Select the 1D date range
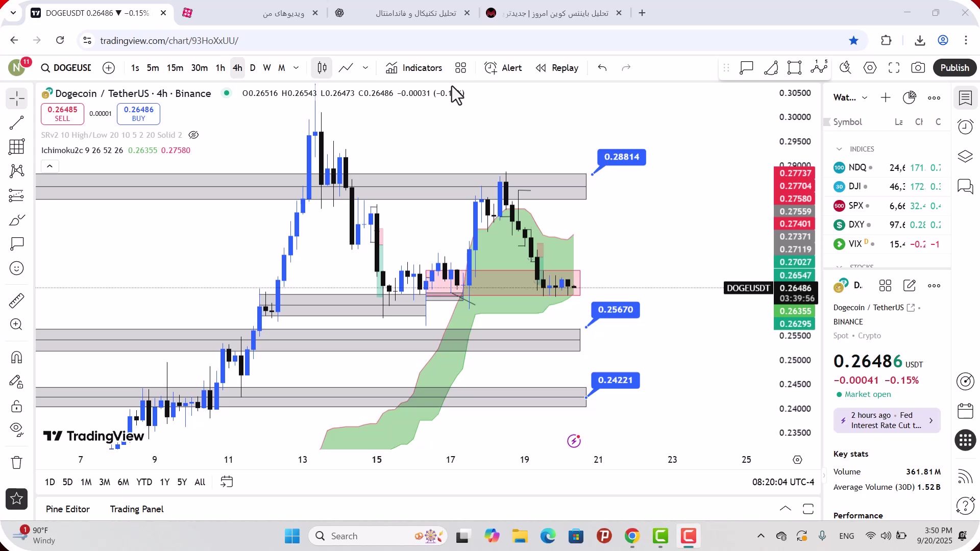 (50, 482)
